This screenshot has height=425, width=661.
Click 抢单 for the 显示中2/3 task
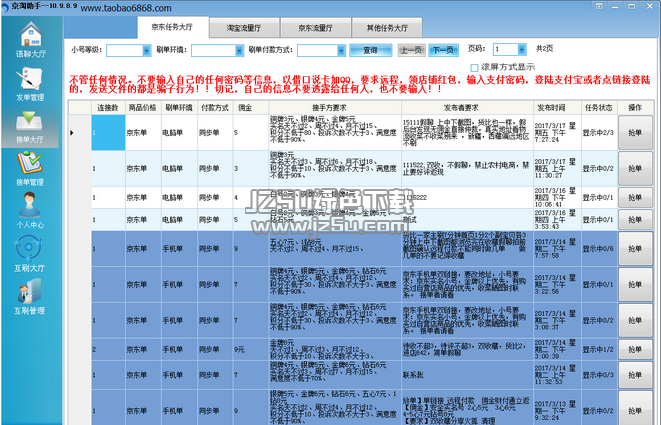(x=635, y=133)
